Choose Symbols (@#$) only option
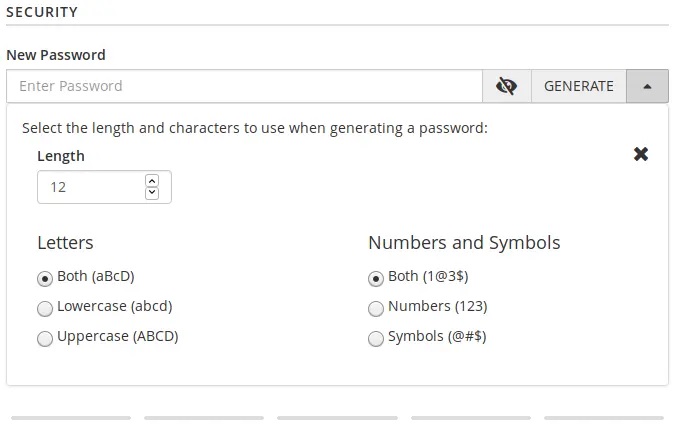Viewport: 678px width, 425px height. [376, 338]
